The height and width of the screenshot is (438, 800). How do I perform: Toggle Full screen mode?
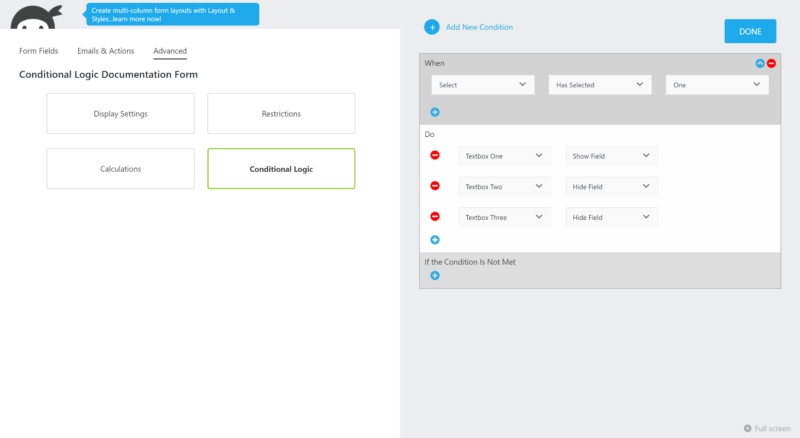[767, 428]
